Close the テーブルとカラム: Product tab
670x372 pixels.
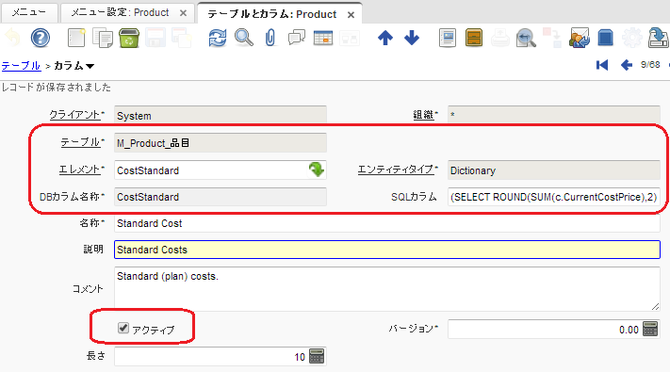pos(351,15)
